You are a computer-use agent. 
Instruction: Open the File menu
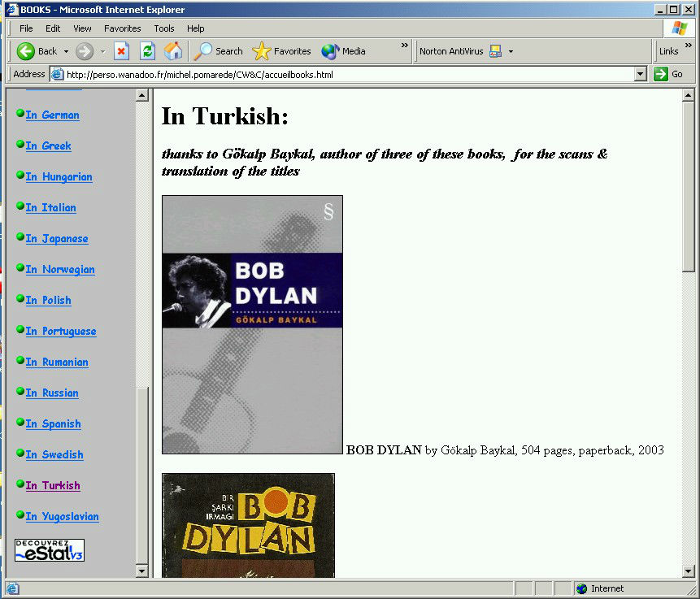click(26, 28)
